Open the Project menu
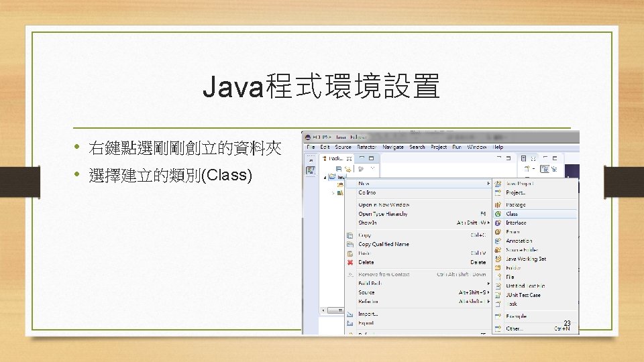Viewport: 644px width, 362px height. (439, 147)
